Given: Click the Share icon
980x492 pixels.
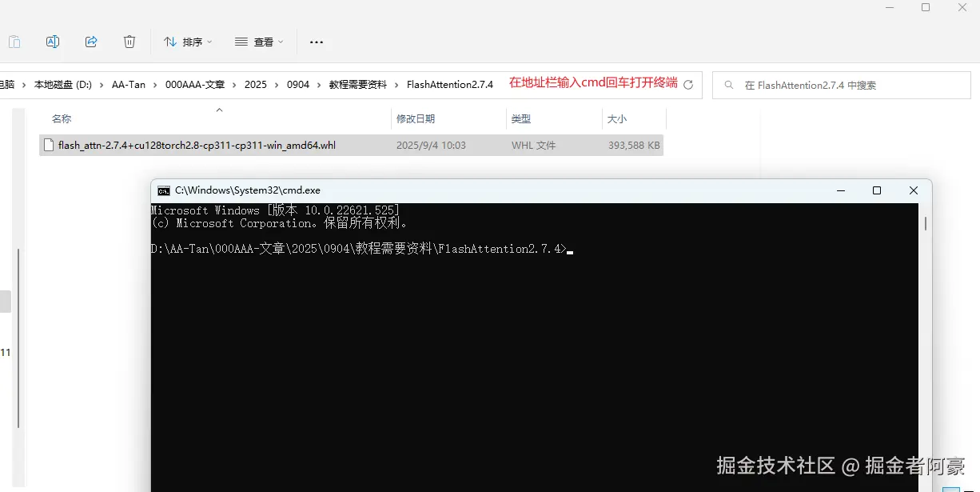Looking at the screenshot, I should 91,42.
